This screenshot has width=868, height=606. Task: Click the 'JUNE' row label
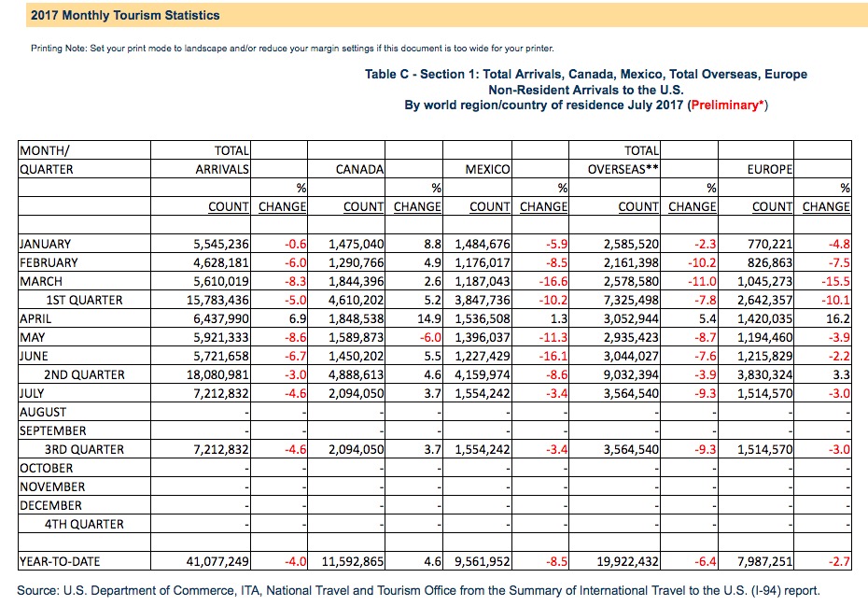point(34,356)
